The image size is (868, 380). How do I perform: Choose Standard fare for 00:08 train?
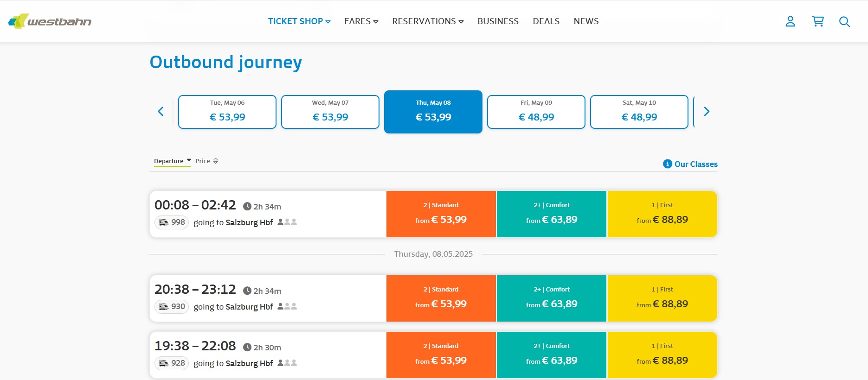point(441,214)
